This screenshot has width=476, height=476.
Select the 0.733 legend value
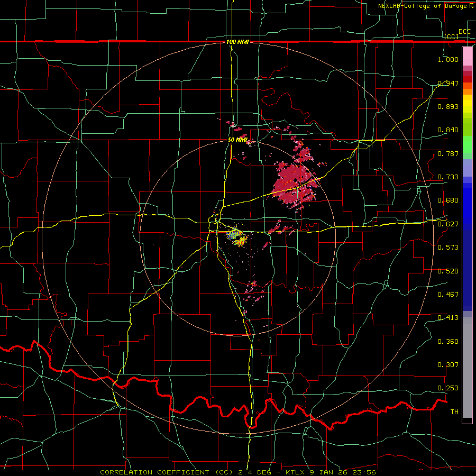pyautogui.click(x=448, y=177)
